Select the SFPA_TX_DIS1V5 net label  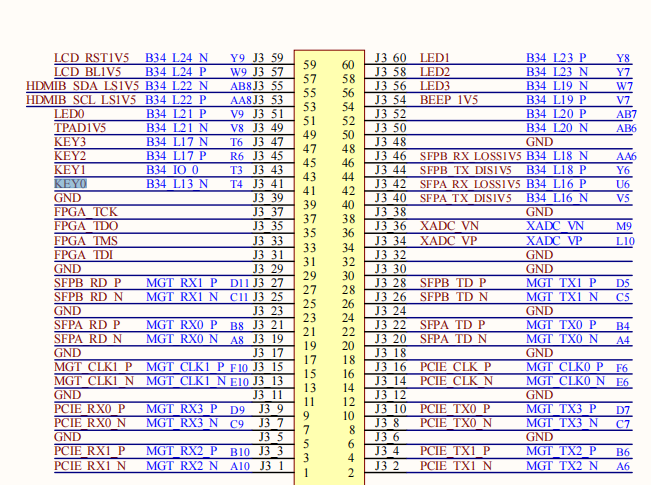(465, 198)
